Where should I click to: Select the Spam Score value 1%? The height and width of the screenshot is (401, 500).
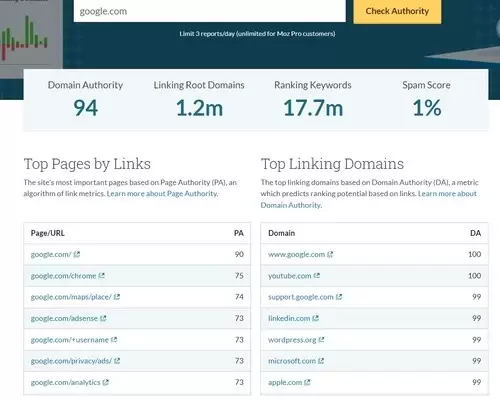point(426,108)
